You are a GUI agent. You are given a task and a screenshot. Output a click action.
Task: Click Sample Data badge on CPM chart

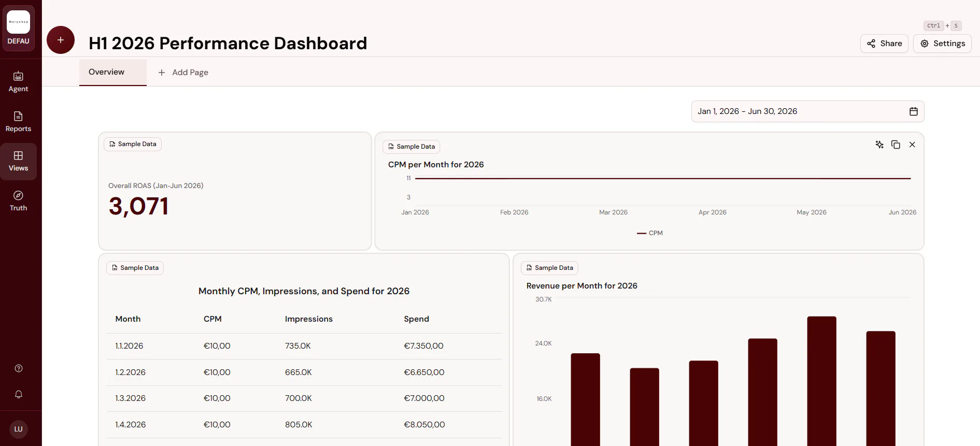[411, 147]
